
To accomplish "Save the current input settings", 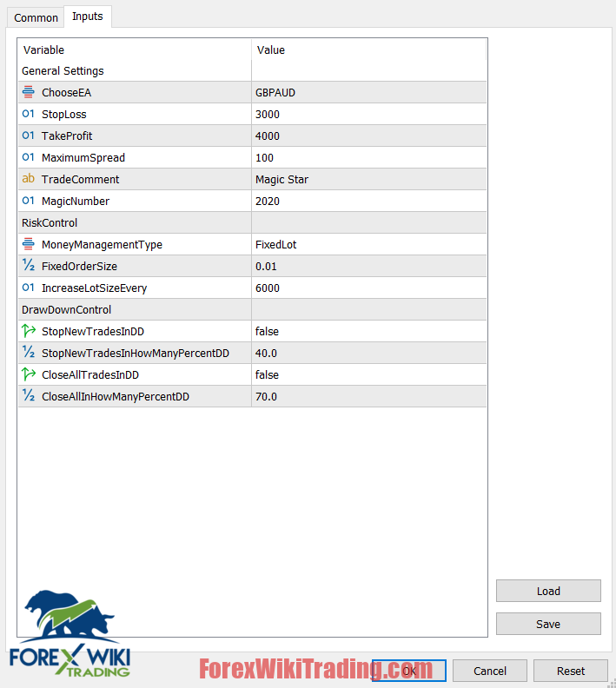I will [548, 624].
